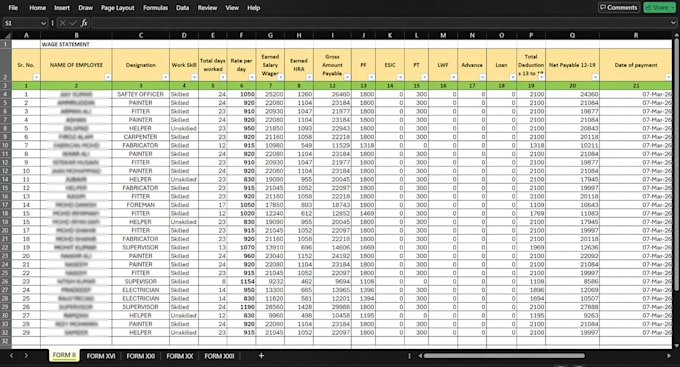Click gross amount cell 26460
680x367 pixels.
coord(332,94)
